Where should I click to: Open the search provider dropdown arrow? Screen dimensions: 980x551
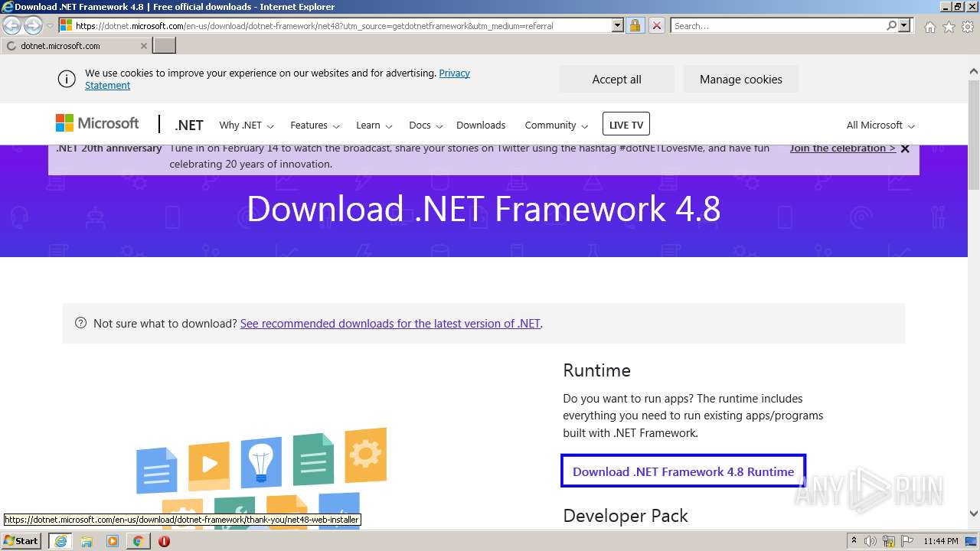coord(904,25)
